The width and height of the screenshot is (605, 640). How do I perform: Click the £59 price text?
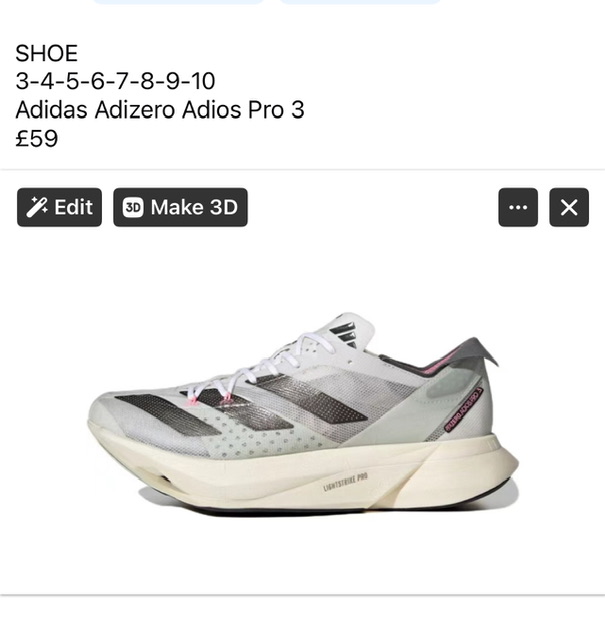coord(37,138)
